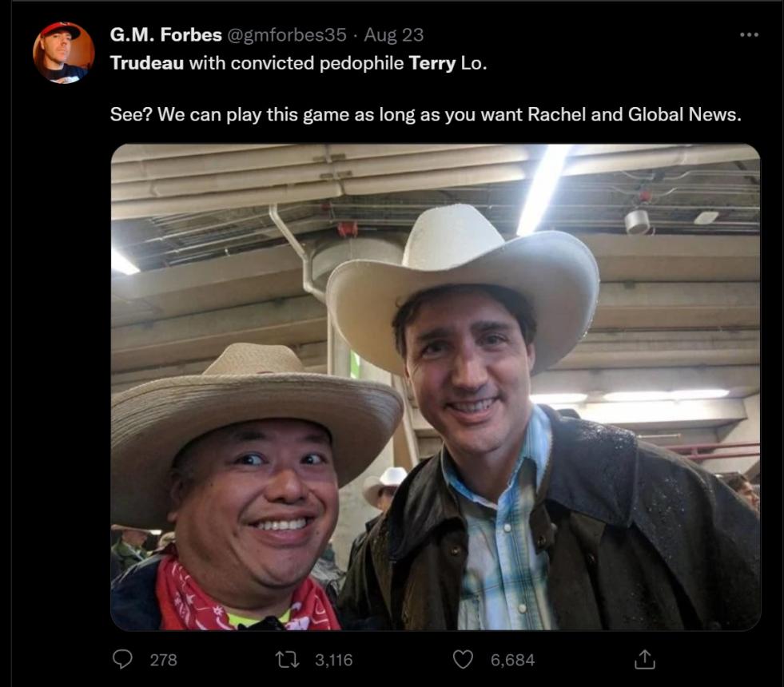Click the fluorescent ceiling light in photo
Screen dimensions: 784x687
[545, 188]
